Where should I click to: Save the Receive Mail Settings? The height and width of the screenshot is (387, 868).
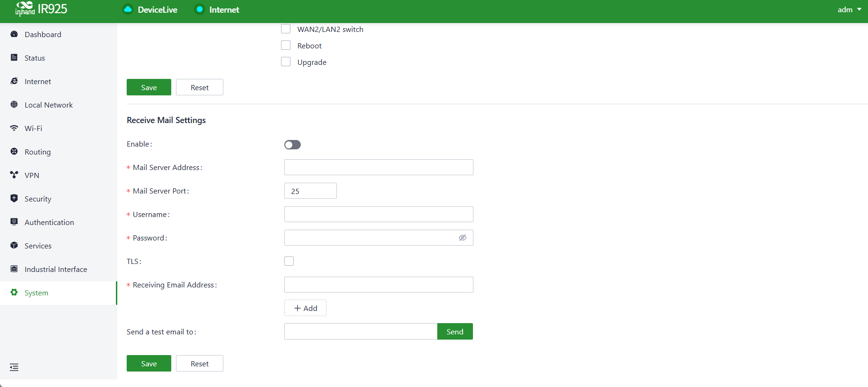click(x=149, y=364)
